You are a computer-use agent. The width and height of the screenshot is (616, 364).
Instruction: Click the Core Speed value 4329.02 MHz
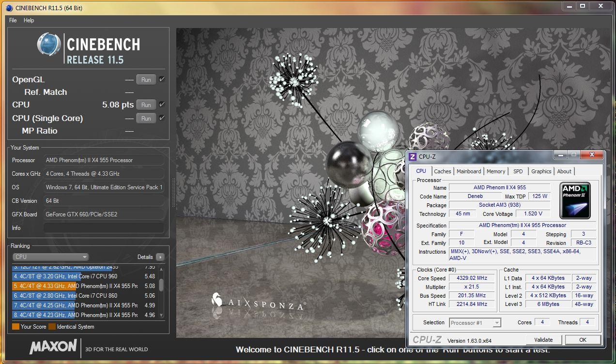coord(471,278)
